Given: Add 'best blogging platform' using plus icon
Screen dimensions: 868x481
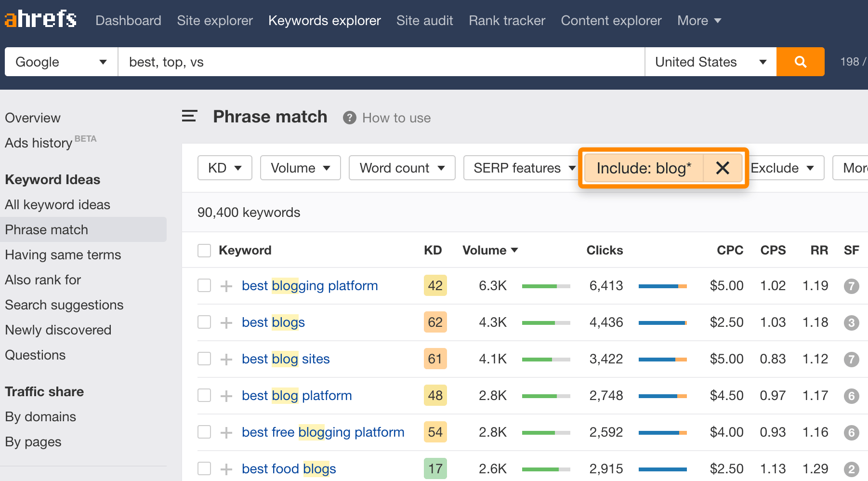Looking at the screenshot, I should (x=226, y=286).
